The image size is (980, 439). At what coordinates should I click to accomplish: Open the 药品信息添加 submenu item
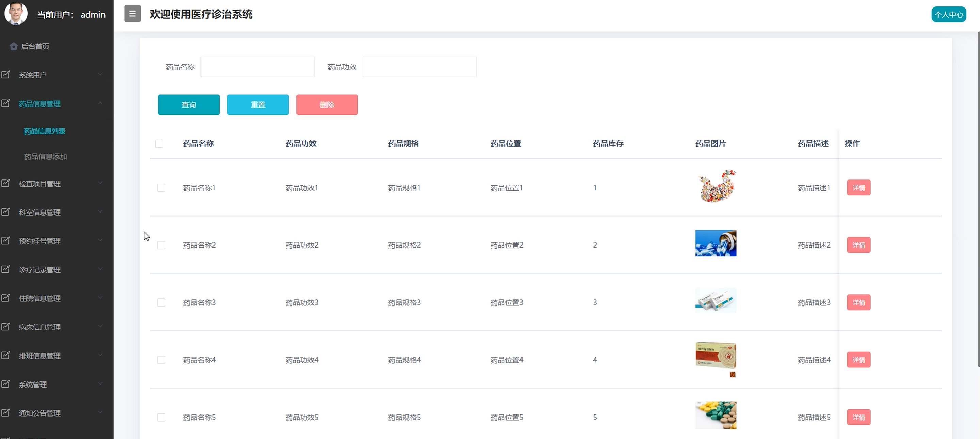pyautogui.click(x=45, y=156)
